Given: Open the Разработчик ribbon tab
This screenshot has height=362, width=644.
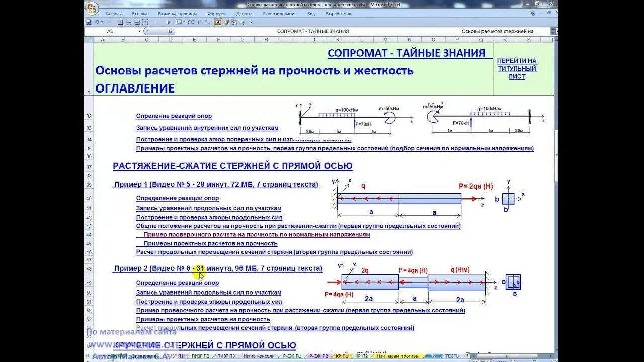Looking at the screenshot, I should [x=338, y=14].
